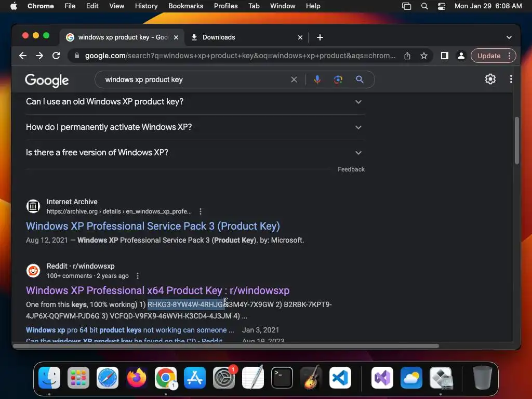Go back with the browser back arrow
The height and width of the screenshot is (399, 532).
23,56
